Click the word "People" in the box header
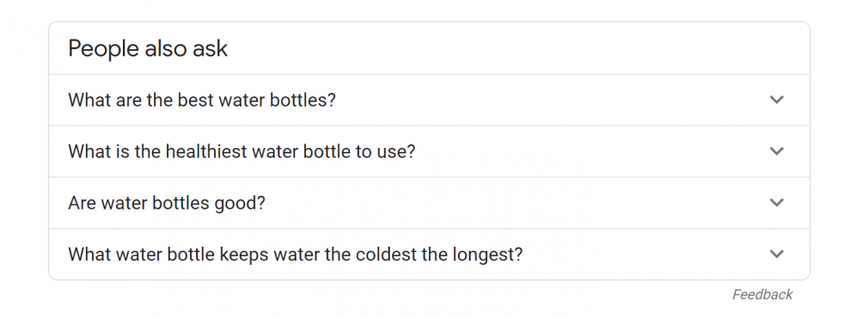 coord(103,49)
